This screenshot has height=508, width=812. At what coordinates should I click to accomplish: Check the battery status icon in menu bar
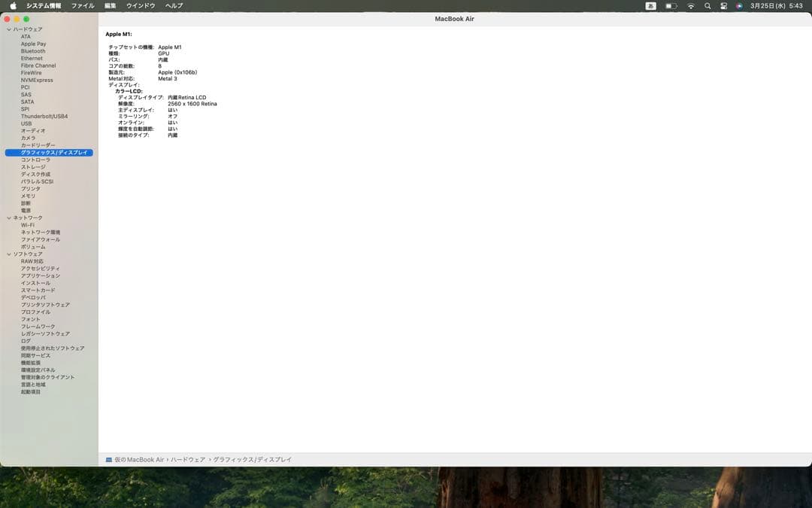point(671,6)
